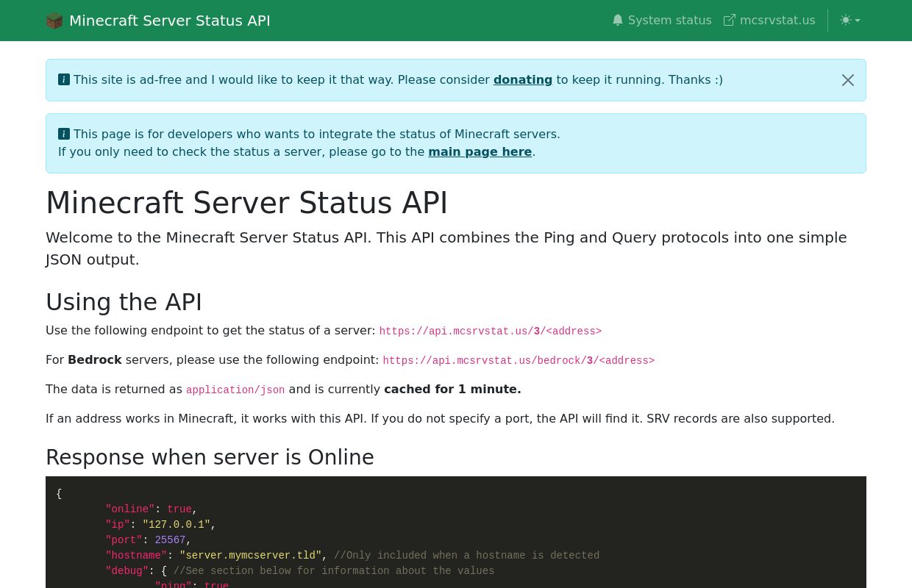The width and height of the screenshot is (912, 588).
Task: Click the bold 'cached for 1 minute.' text
Action: point(452,390)
